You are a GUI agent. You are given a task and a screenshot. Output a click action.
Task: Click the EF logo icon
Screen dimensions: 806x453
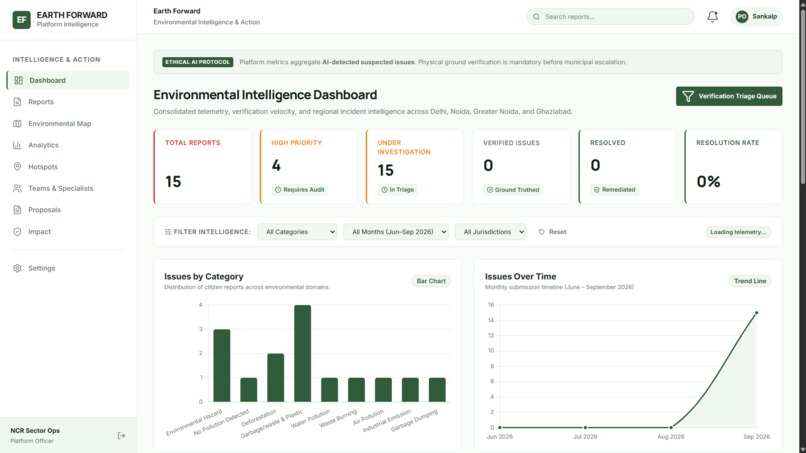pos(22,20)
